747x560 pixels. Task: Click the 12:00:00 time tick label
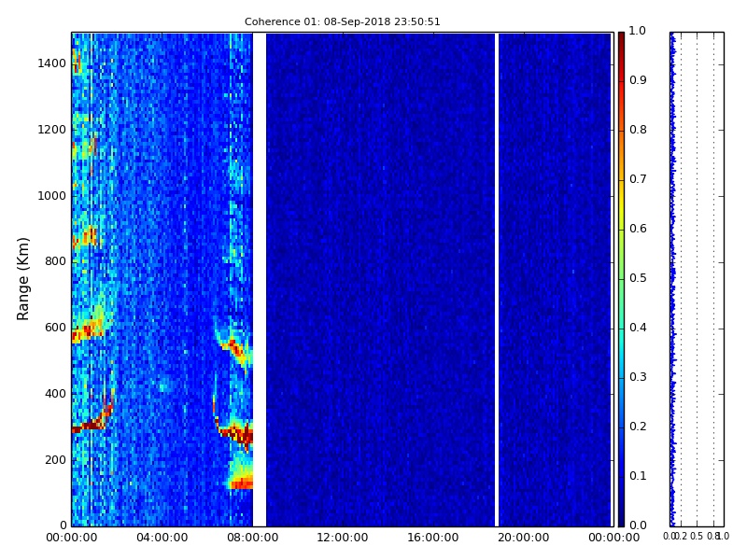click(343, 538)
